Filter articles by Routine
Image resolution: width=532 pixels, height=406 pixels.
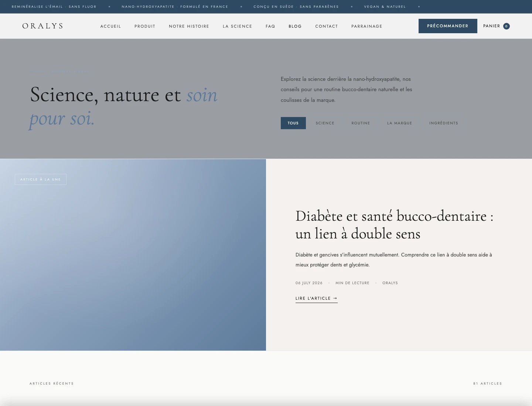(361, 123)
